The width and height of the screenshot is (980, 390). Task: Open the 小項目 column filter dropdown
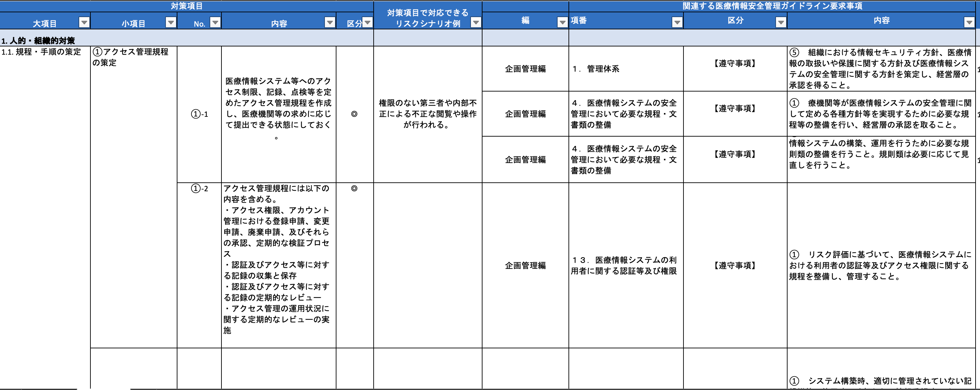point(171,23)
